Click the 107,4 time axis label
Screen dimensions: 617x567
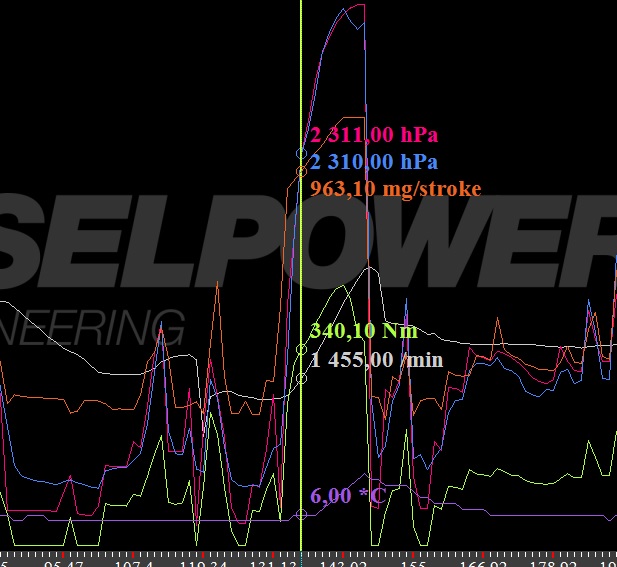pos(133,563)
